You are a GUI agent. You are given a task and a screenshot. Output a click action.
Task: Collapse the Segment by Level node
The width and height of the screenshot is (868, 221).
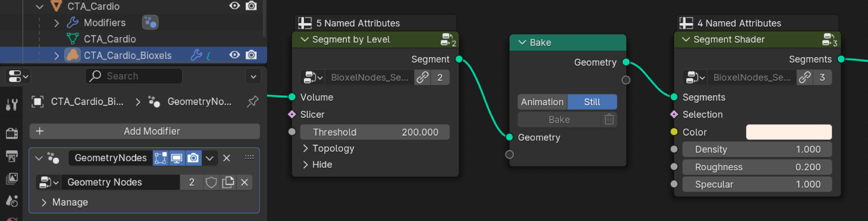[305, 39]
